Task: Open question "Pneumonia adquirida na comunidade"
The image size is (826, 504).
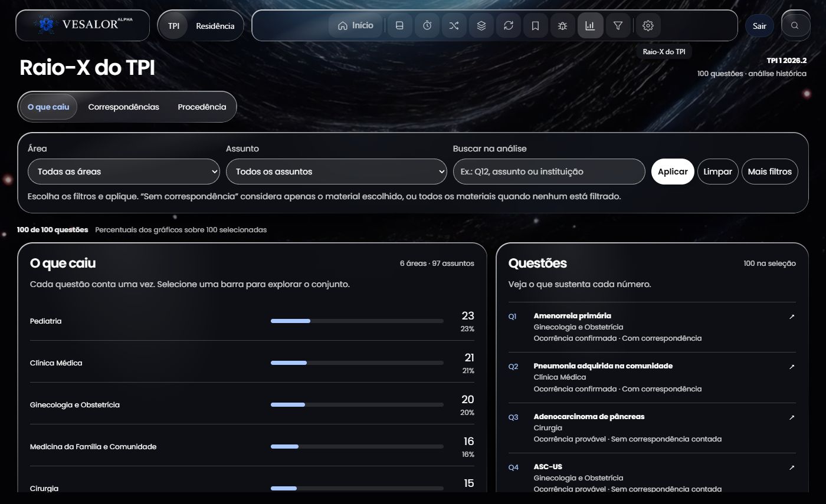Action: point(603,366)
